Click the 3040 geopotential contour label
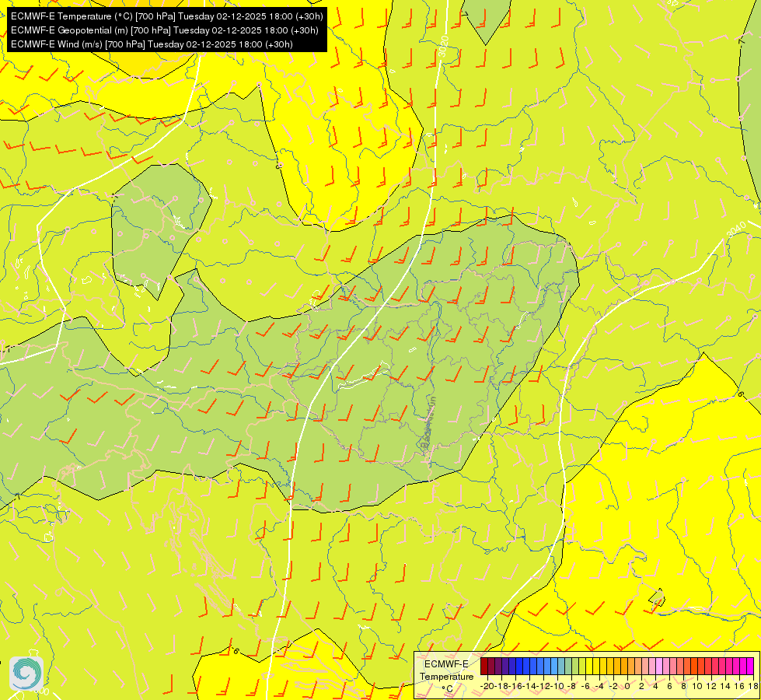The height and width of the screenshot is (700, 761). tap(736, 229)
